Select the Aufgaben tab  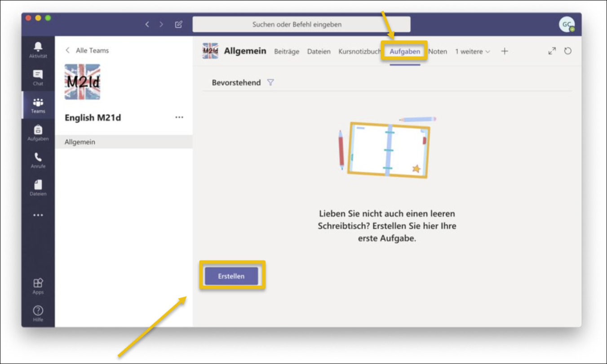click(405, 52)
